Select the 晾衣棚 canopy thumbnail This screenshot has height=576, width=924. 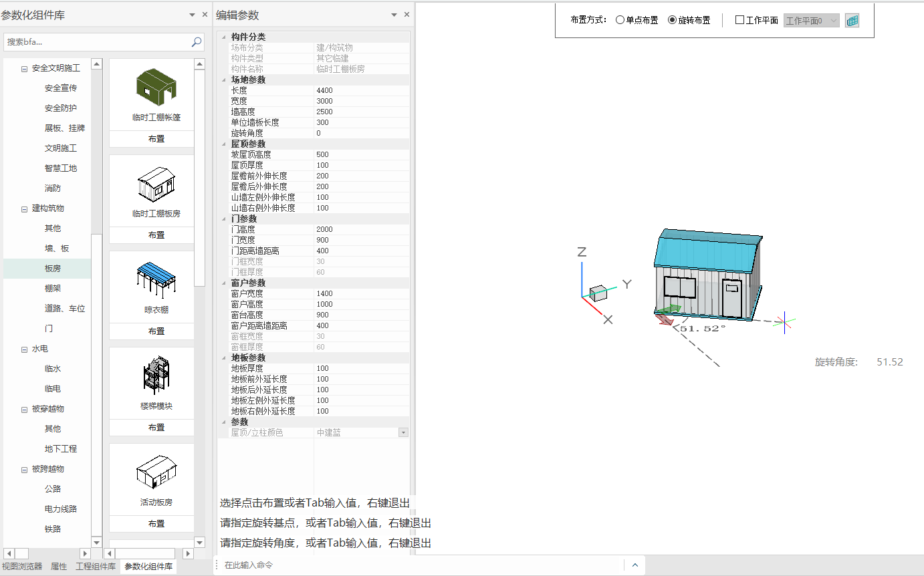tap(156, 280)
